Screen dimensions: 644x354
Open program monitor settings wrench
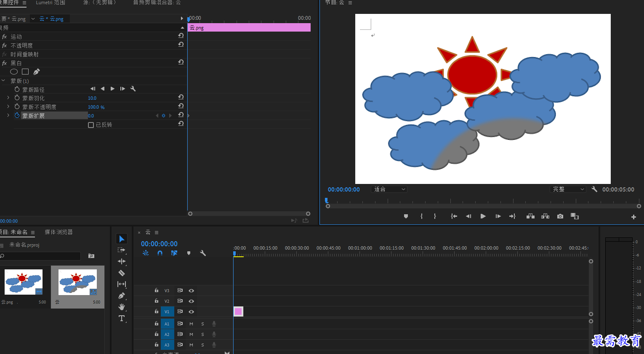pyautogui.click(x=594, y=189)
